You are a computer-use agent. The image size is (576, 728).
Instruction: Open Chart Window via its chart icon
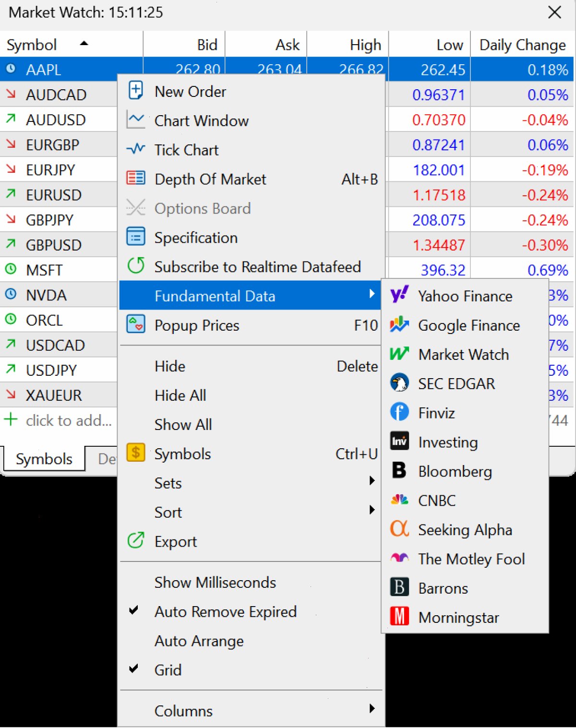click(136, 120)
